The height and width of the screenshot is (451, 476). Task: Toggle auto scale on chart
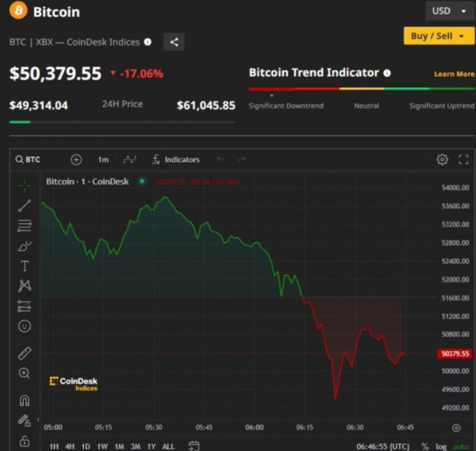click(461, 446)
